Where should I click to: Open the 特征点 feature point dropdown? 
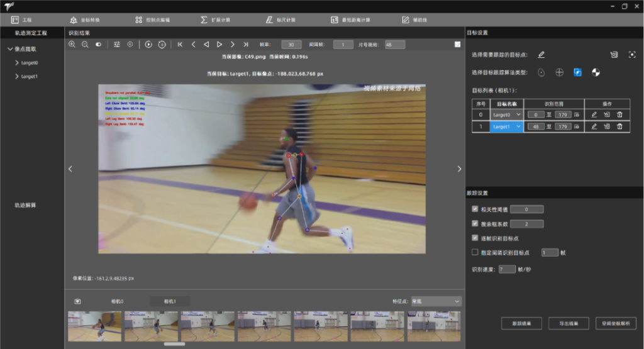tap(436, 301)
